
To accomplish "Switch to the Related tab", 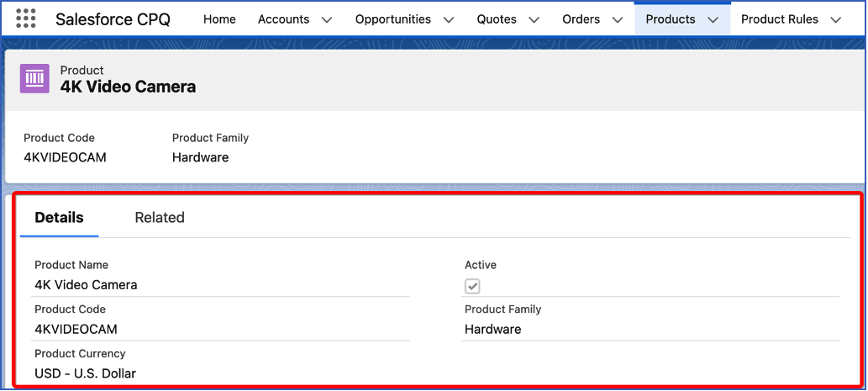I will point(160,217).
